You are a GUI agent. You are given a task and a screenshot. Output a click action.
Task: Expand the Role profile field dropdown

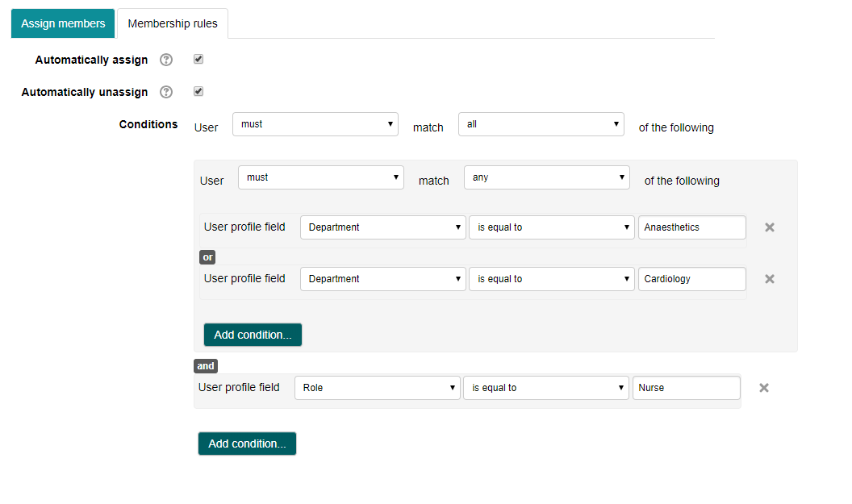[377, 388]
